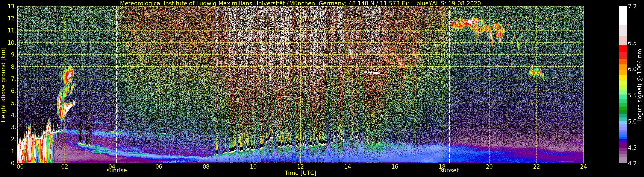Click the '10' time axis tick label
Viewport: 644px width, 177px height.
click(253, 166)
